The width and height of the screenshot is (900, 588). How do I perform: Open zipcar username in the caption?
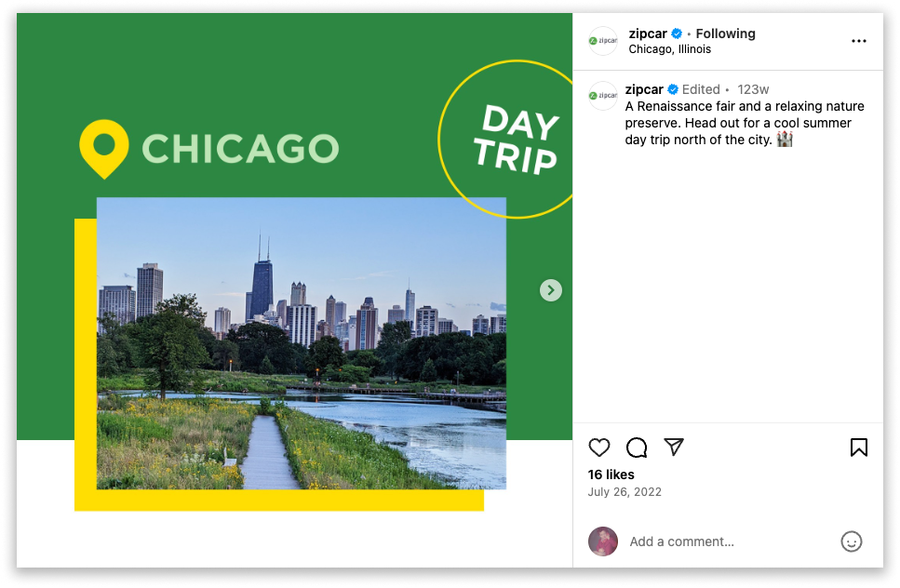point(644,89)
